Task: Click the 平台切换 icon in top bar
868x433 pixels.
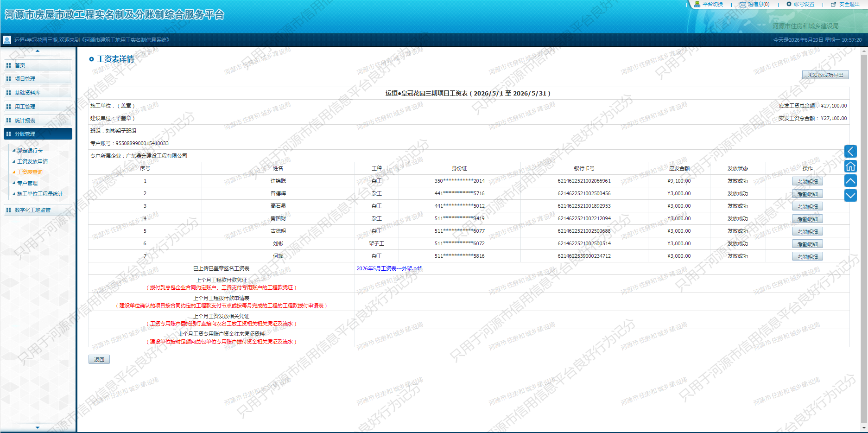Action: 697,4
